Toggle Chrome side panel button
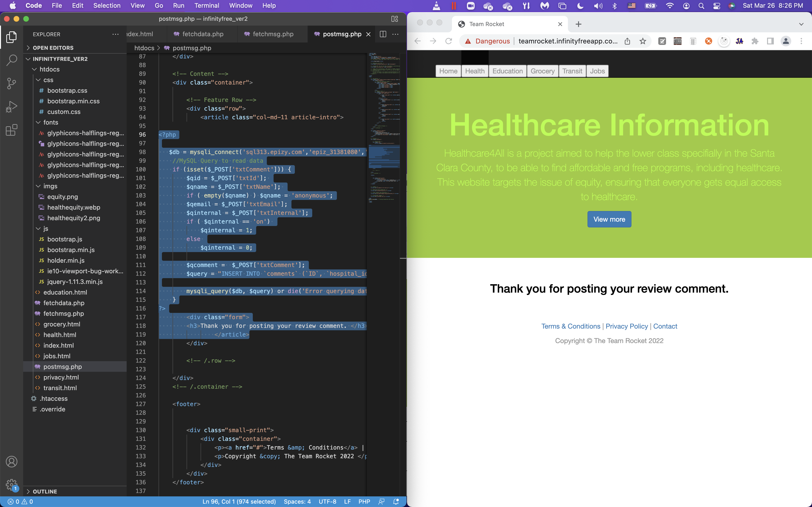The image size is (812, 507). pos(770,41)
